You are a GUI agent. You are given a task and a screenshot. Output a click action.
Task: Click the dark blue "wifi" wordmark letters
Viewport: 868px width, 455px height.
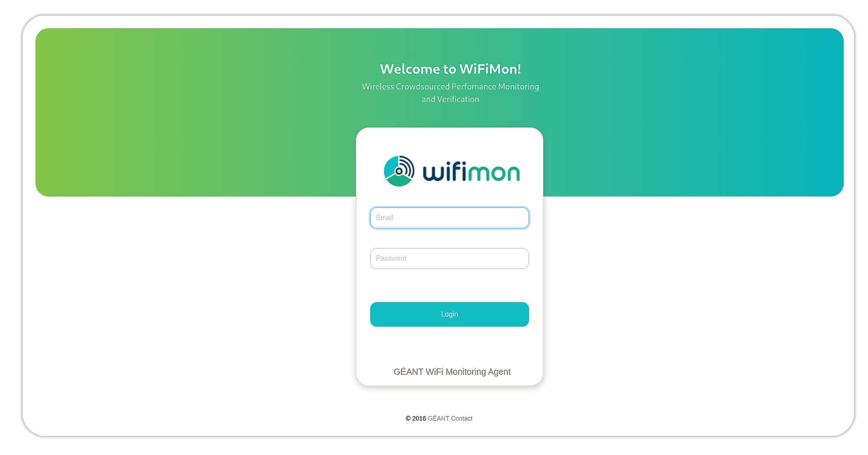click(444, 171)
